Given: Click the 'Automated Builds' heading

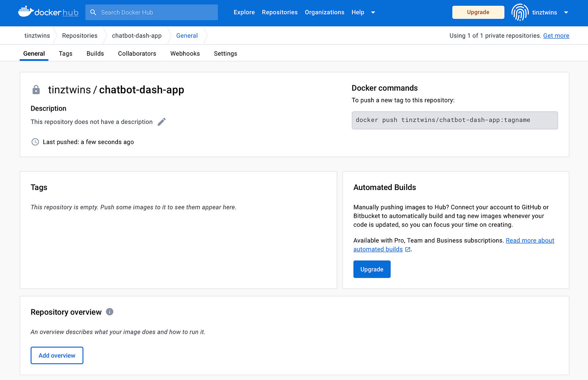Looking at the screenshot, I should point(385,187).
